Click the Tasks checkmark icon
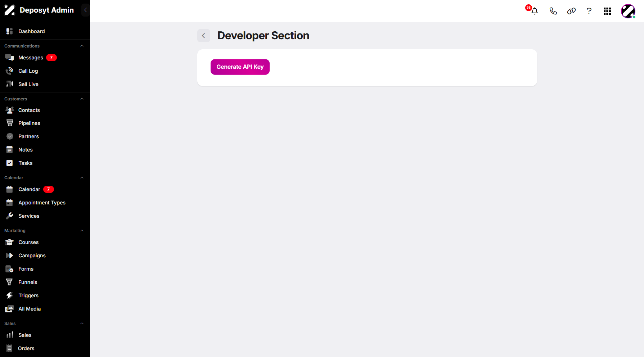Viewport: 644px width, 357px height. pyautogui.click(x=10, y=163)
